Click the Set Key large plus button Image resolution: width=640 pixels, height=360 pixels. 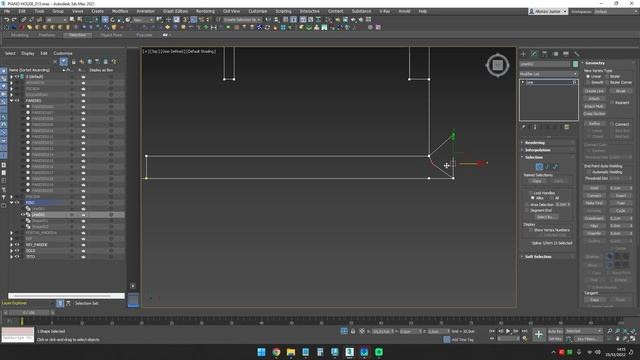pos(539,335)
